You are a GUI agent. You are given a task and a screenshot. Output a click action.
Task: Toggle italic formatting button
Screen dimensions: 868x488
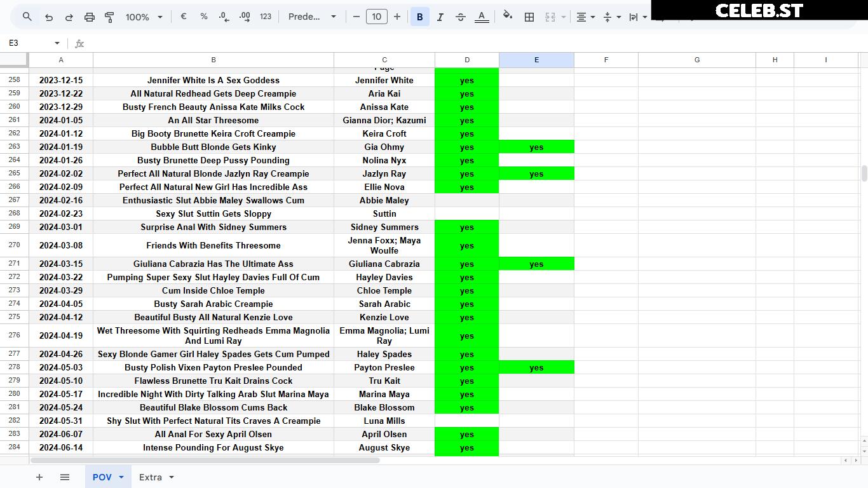click(440, 17)
